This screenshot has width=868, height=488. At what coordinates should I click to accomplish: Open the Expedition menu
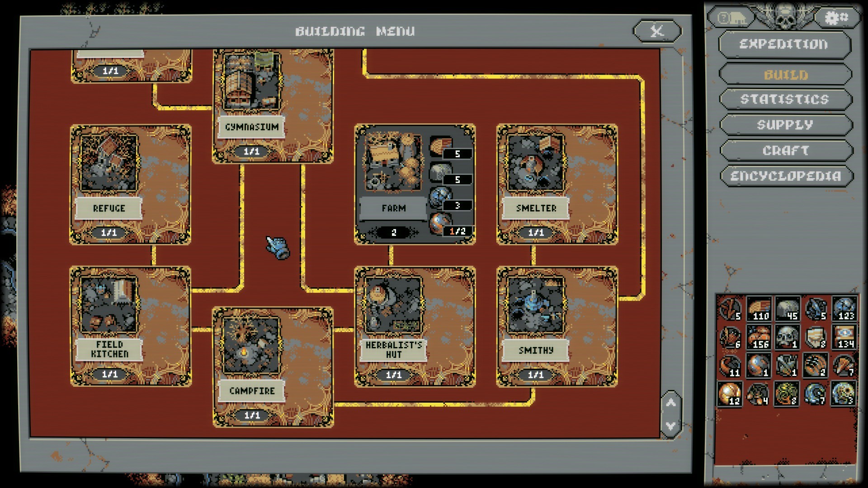784,44
